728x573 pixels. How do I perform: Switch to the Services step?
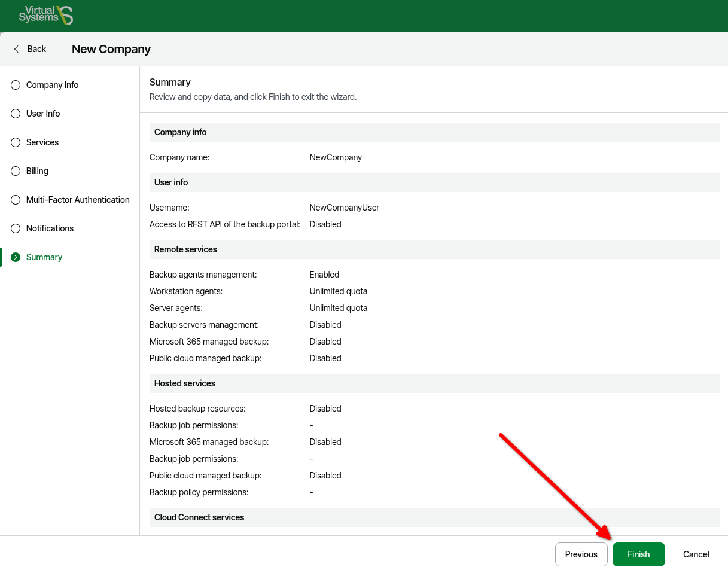[42, 142]
